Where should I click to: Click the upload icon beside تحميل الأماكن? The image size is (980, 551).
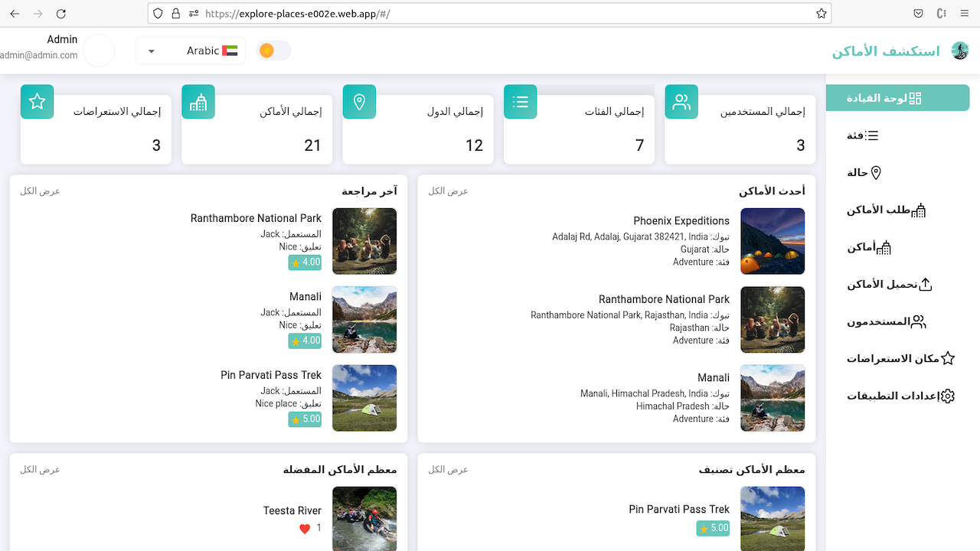coord(924,283)
